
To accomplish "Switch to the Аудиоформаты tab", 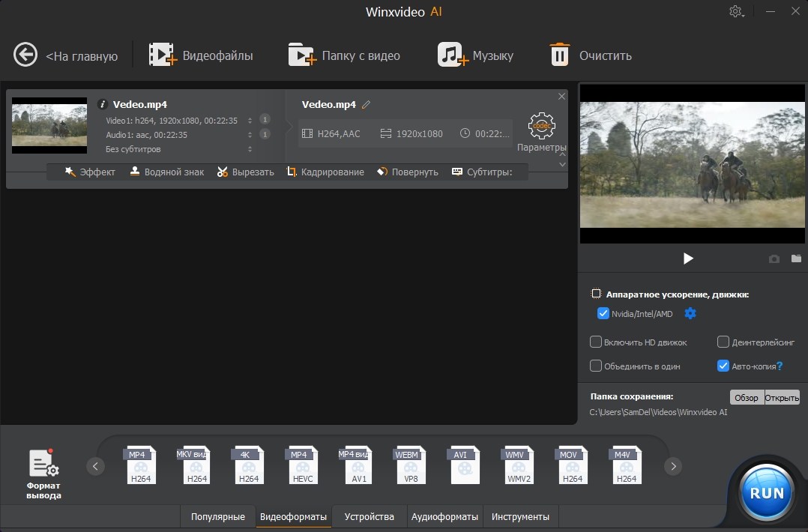I will tap(444, 517).
